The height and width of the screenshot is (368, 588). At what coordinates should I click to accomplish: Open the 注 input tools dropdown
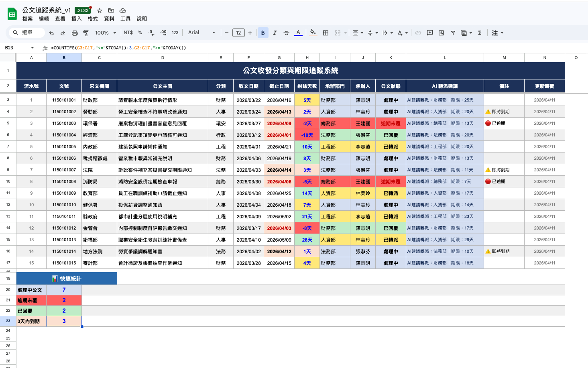(x=498, y=33)
